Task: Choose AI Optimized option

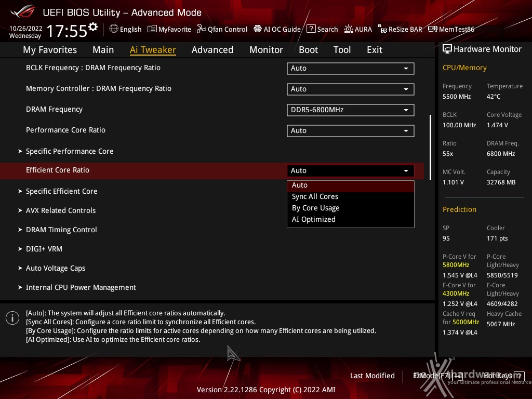Action: (351, 220)
